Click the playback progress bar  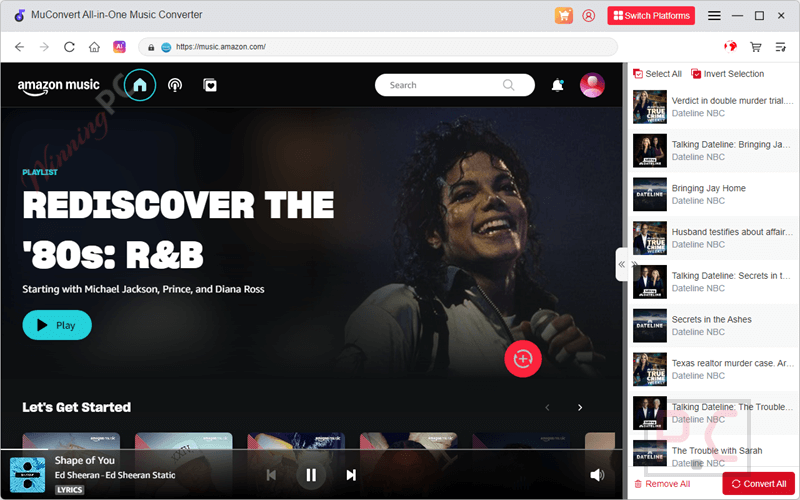tap(311, 449)
